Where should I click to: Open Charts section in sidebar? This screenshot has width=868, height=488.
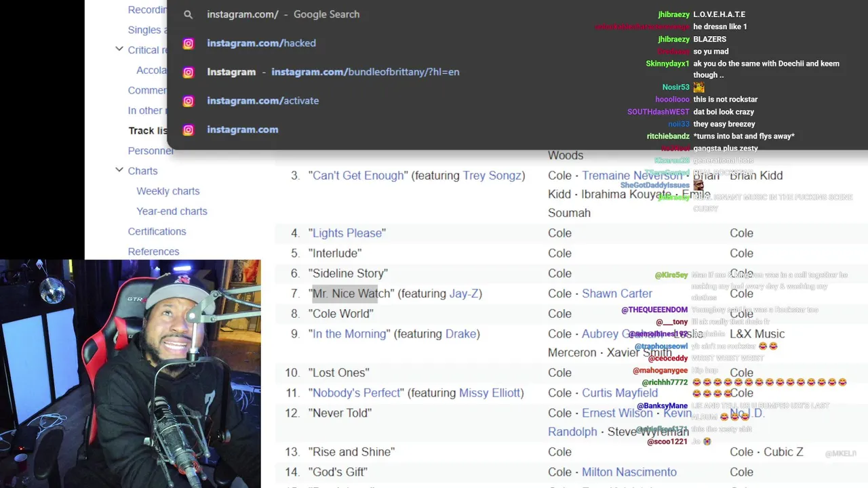tap(142, 171)
